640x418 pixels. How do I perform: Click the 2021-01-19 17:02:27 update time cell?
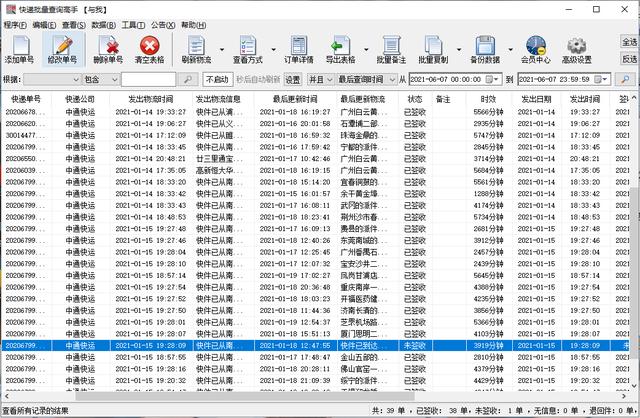click(295, 276)
